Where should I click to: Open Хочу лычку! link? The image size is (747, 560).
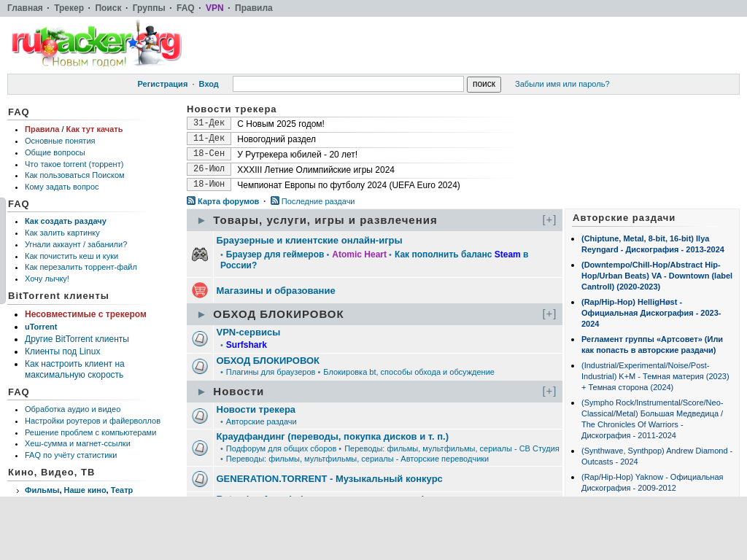point(47,279)
